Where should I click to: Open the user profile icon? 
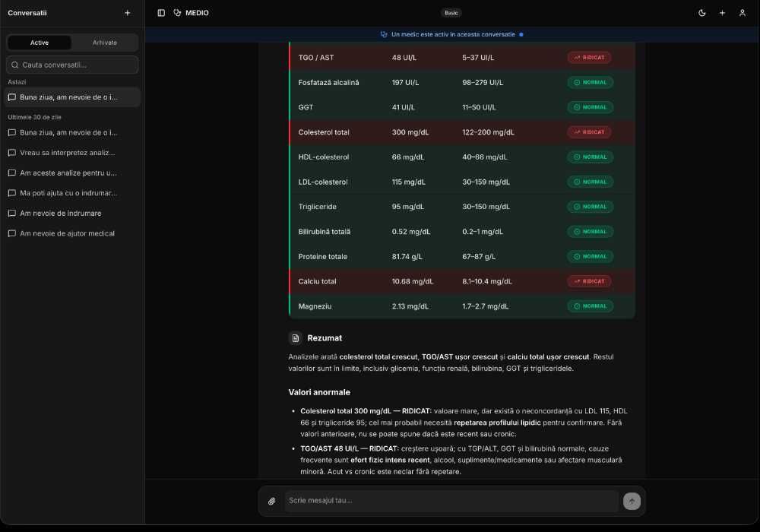pos(742,13)
